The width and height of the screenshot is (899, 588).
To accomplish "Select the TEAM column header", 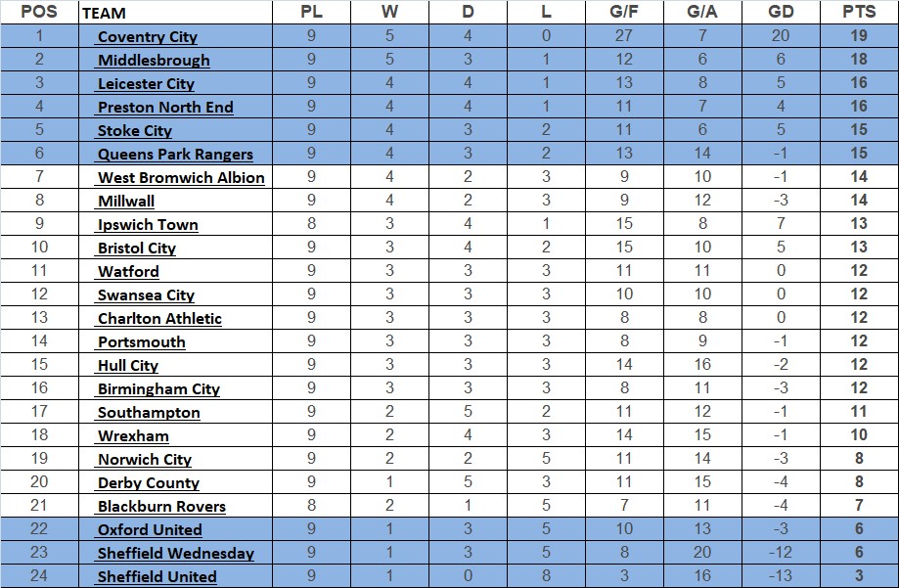I will pyautogui.click(x=105, y=14).
